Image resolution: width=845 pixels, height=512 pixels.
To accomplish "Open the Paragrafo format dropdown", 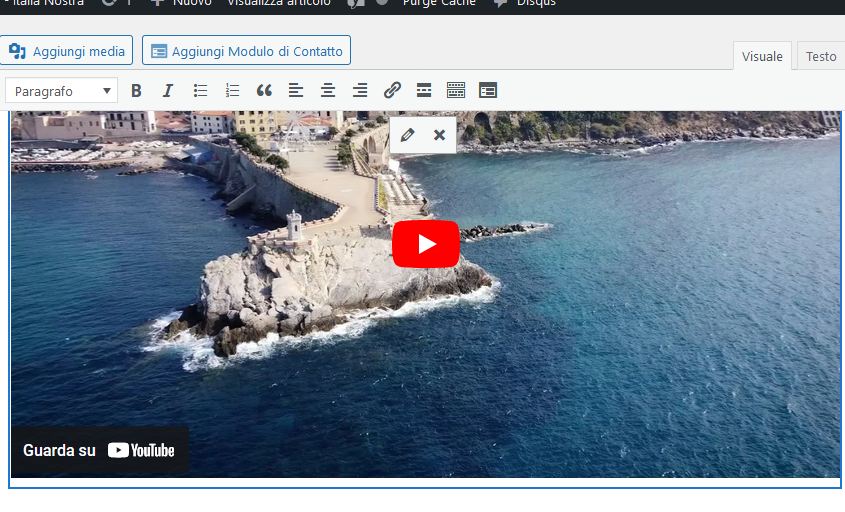I will [x=62, y=91].
